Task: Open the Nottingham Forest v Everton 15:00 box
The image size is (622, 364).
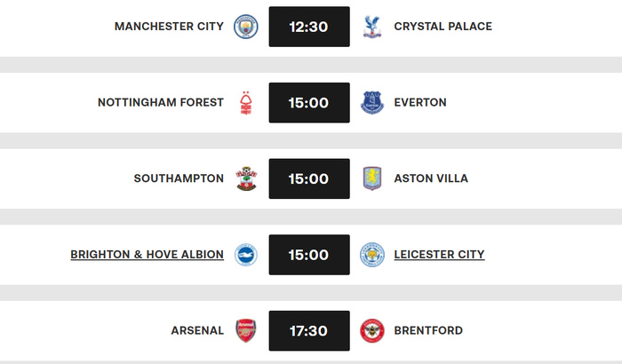Action: (x=308, y=103)
